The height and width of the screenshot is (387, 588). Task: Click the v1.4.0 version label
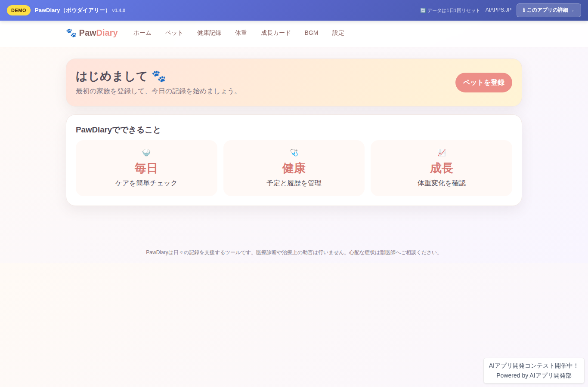119,10
